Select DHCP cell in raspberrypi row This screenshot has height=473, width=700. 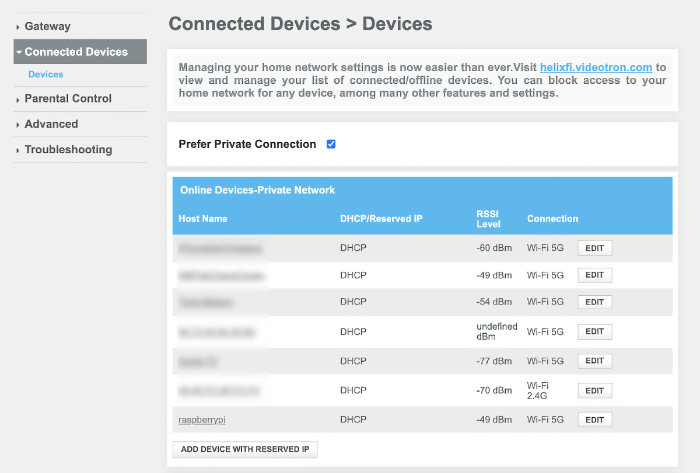(353, 420)
